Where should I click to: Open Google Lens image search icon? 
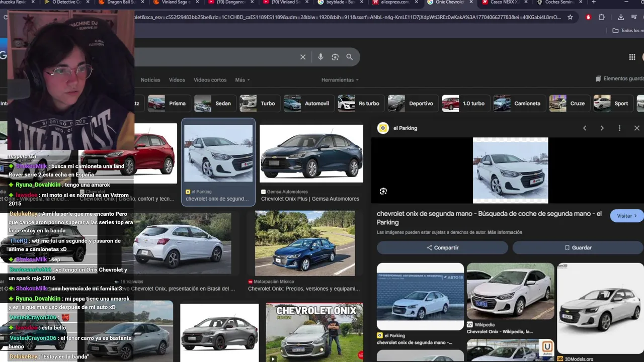click(335, 57)
